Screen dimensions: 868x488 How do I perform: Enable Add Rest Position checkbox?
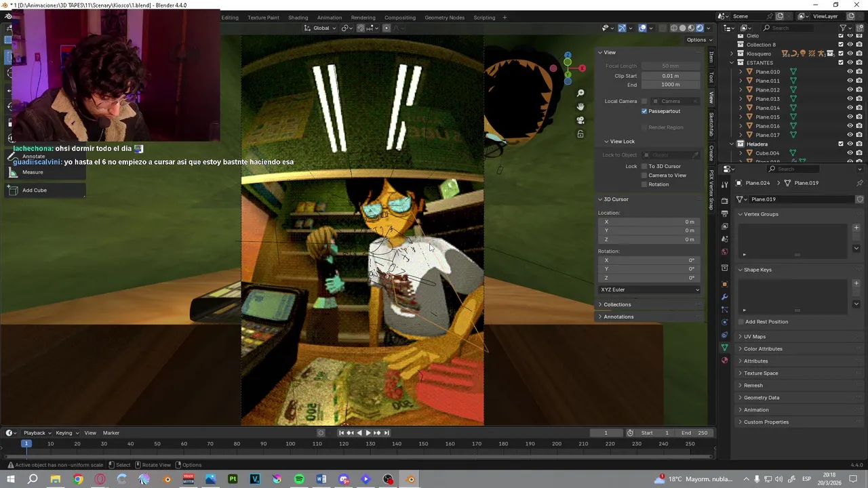741,322
